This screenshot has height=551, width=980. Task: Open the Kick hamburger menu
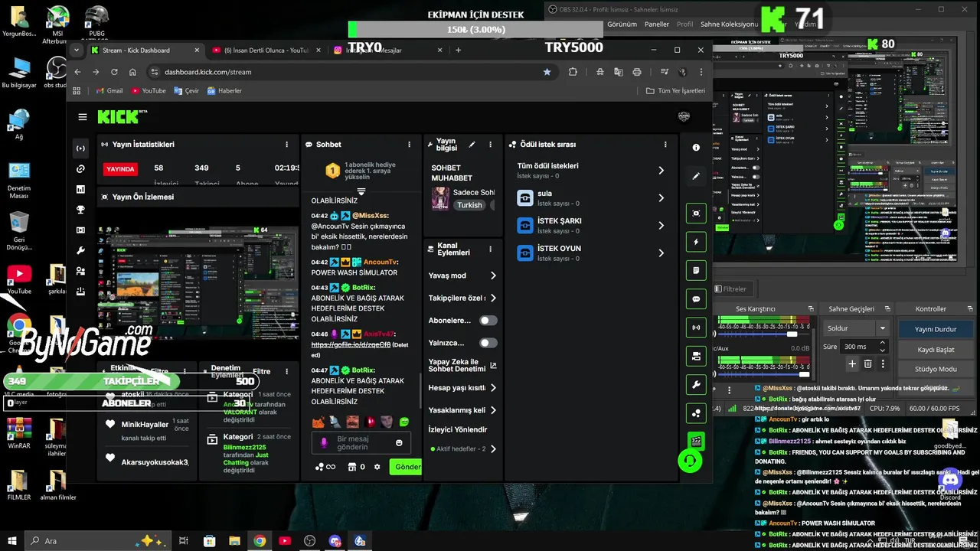tap(83, 117)
